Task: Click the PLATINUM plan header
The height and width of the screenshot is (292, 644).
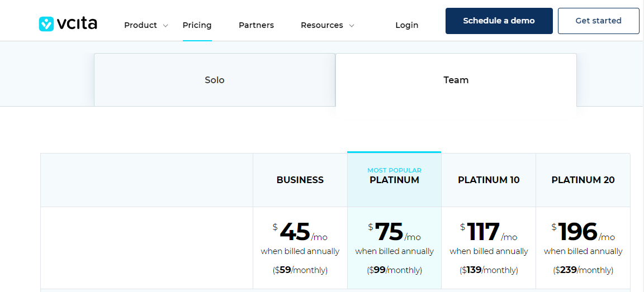Action: click(x=394, y=180)
